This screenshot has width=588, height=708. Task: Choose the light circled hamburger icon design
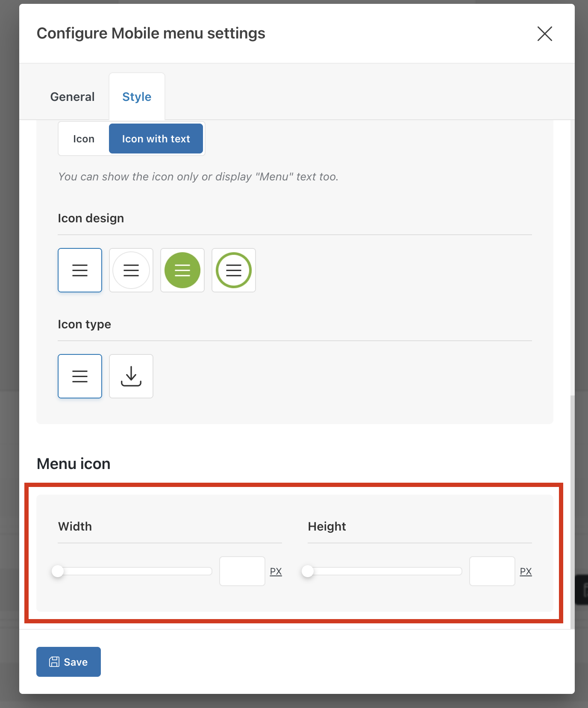coord(131,270)
